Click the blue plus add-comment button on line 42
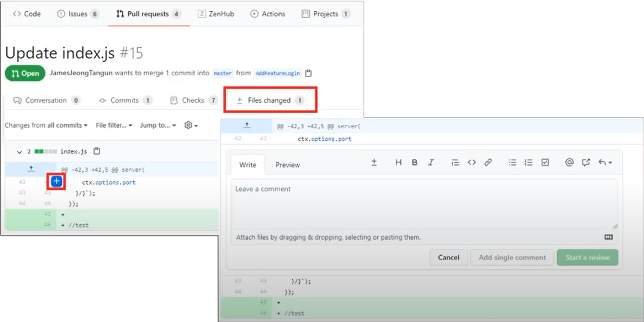The height and width of the screenshot is (322, 644). (x=57, y=182)
